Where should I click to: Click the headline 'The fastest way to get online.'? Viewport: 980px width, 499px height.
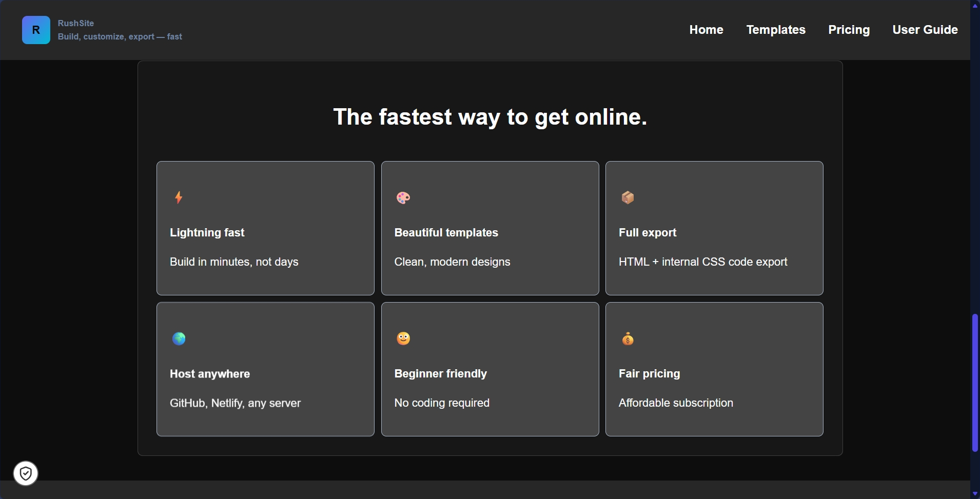click(489, 117)
